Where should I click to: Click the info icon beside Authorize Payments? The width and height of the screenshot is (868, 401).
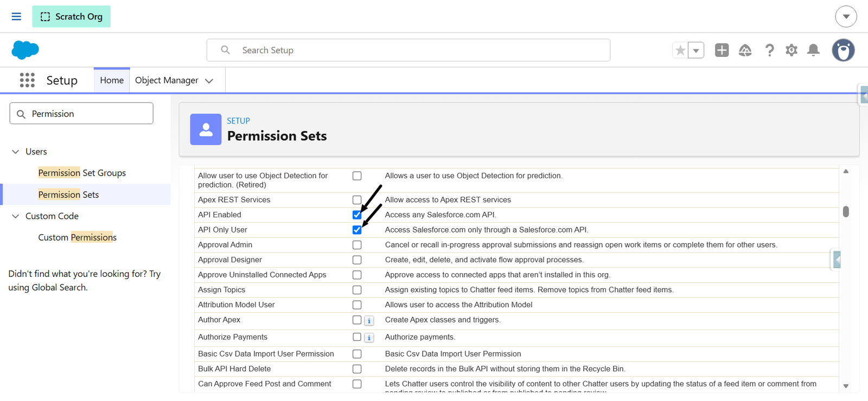point(369,338)
